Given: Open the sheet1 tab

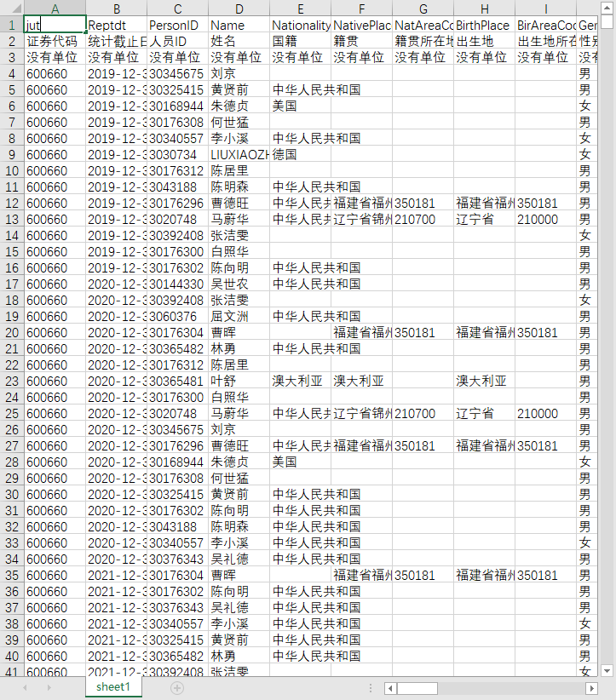Looking at the screenshot, I should [113, 686].
